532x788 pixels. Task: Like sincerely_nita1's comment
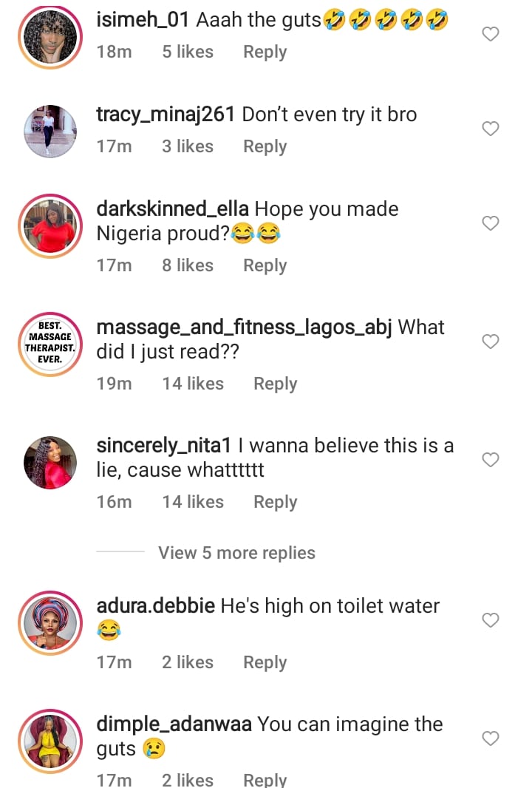click(491, 460)
